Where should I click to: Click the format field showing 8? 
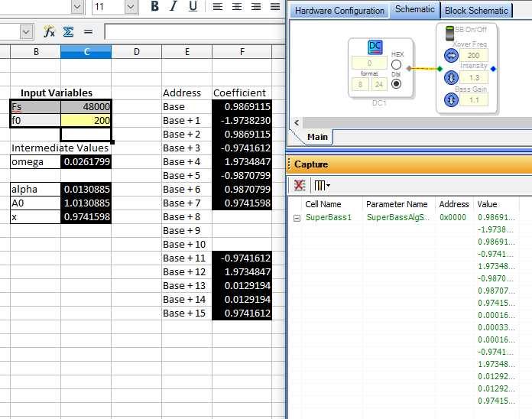(360, 84)
